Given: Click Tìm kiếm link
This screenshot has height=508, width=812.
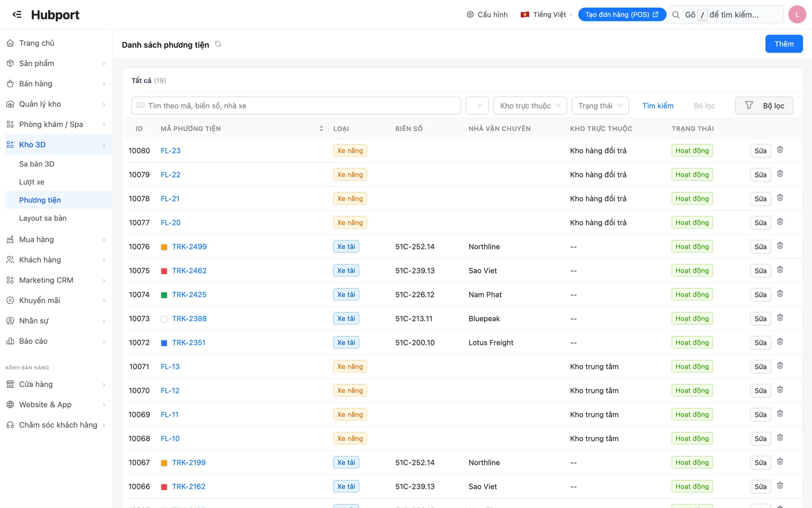Looking at the screenshot, I should 658,105.
